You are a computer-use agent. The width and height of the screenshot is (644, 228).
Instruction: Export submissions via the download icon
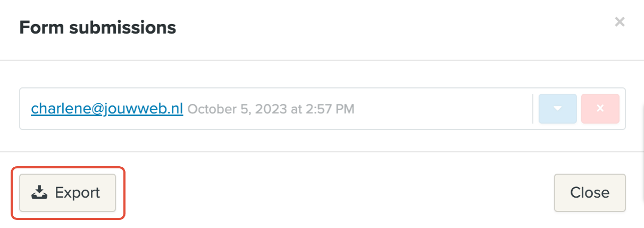[x=39, y=192]
